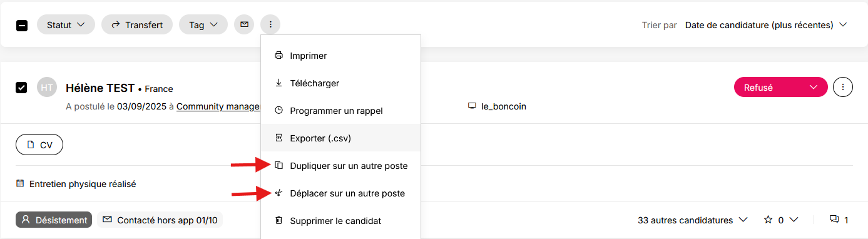Click the three-dot menu next to Refusé
Screen dimensions: 868x239
843,88
